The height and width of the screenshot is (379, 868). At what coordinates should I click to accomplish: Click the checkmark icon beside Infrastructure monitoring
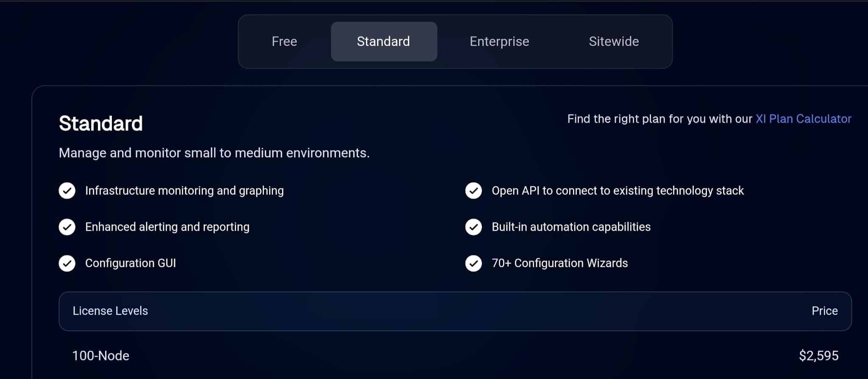coord(67,191)
